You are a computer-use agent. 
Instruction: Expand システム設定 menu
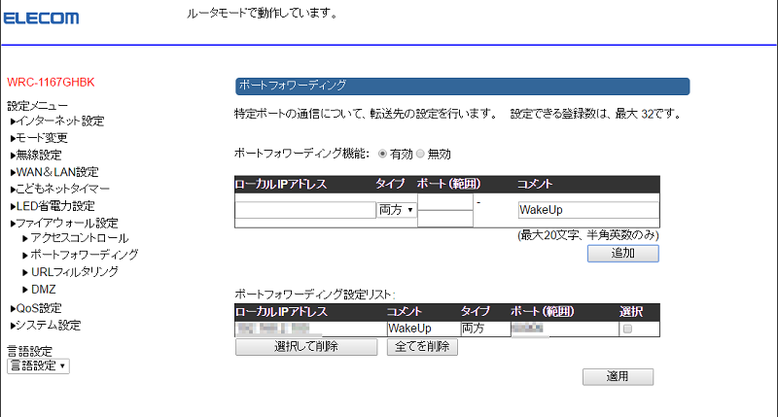click(46, 326)
